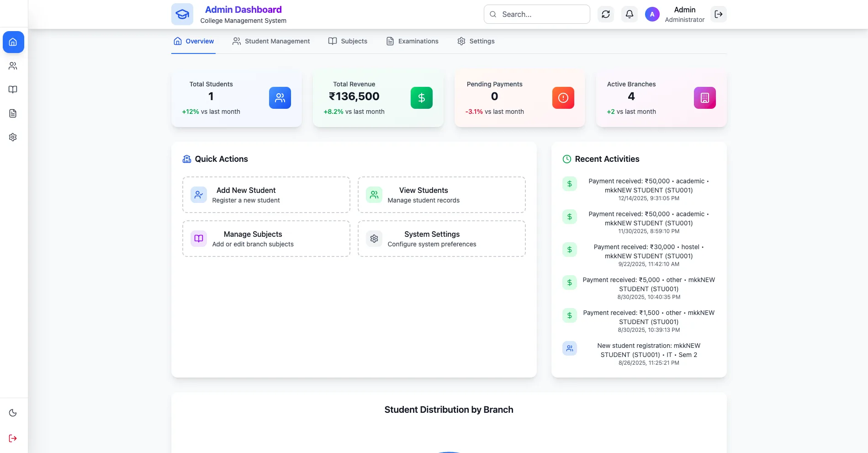Click the red logout icon in sidebar
The image size is (868, 453).
[13, 438]
